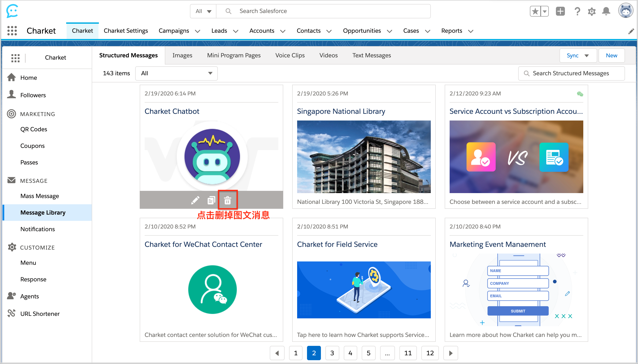Go to page 1
This screenshot has height=364, width=638.
pos(296,353)
